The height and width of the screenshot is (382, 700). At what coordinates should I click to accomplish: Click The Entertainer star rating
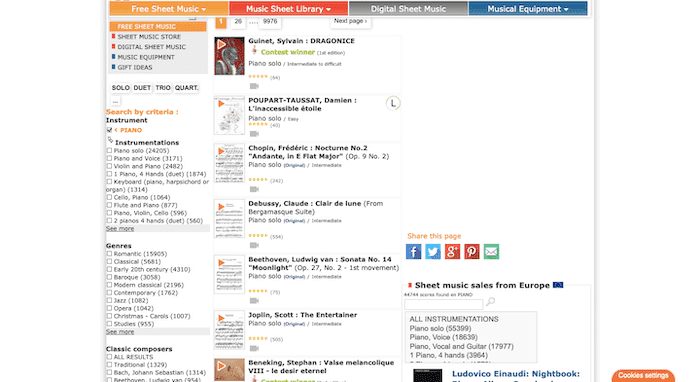[258, 339]
